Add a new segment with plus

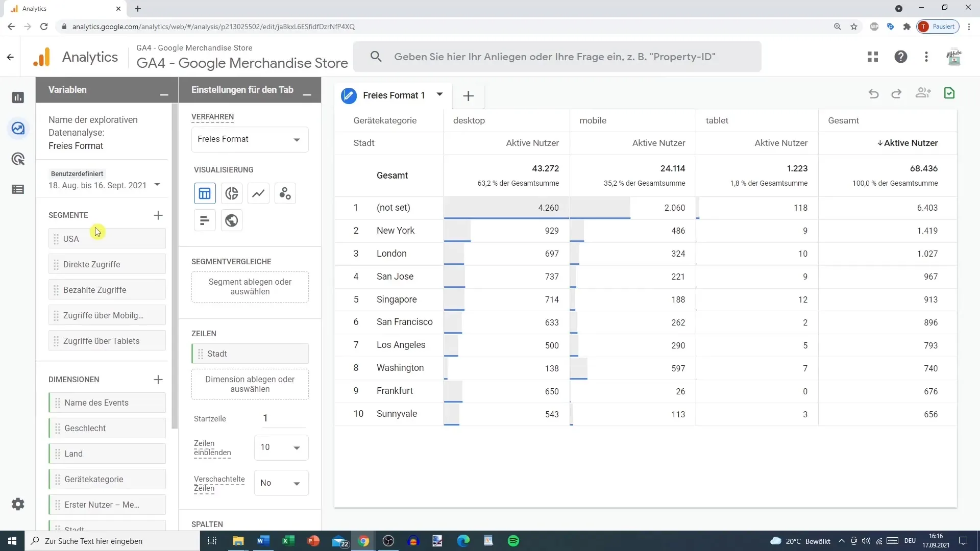click(158, 215)
